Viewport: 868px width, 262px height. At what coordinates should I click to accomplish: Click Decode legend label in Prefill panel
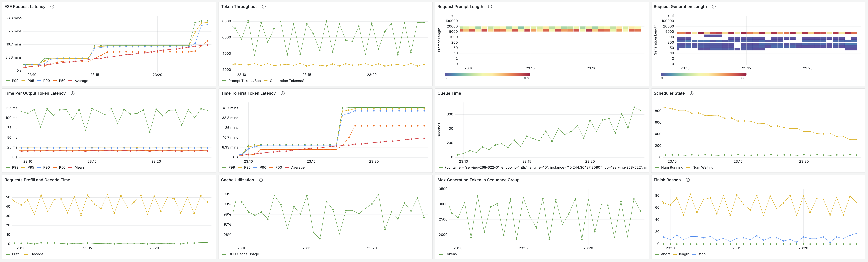37,254
